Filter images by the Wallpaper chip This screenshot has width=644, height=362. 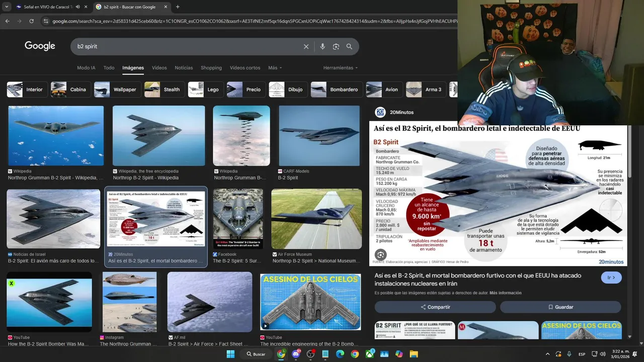tap(118, 89)
